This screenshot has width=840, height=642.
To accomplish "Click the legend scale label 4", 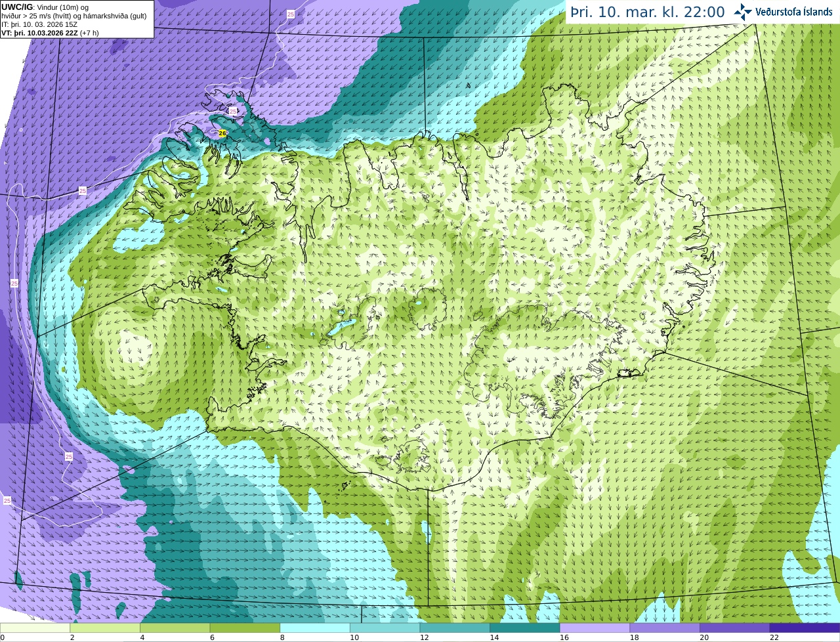I will click(142, 637).
